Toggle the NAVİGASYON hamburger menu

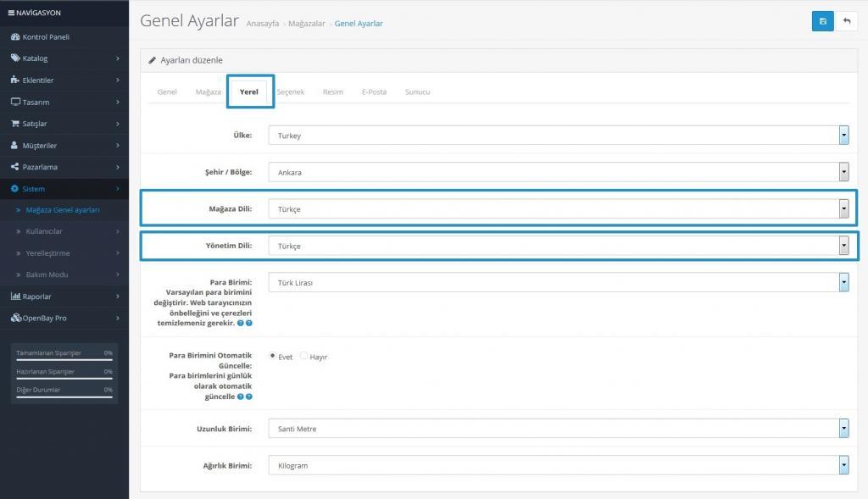[11, 13]
